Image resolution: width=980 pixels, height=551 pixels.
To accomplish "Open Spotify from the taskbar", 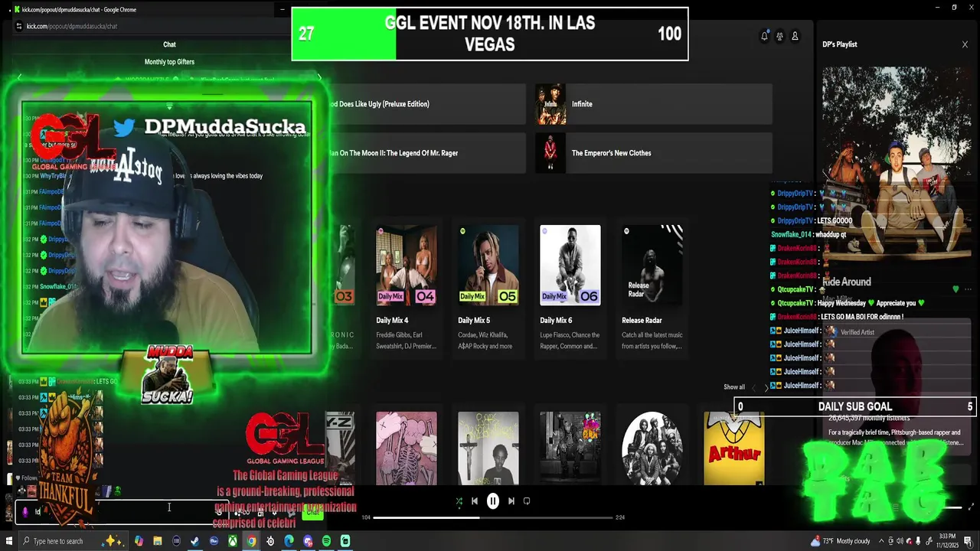I will (326, 541).
